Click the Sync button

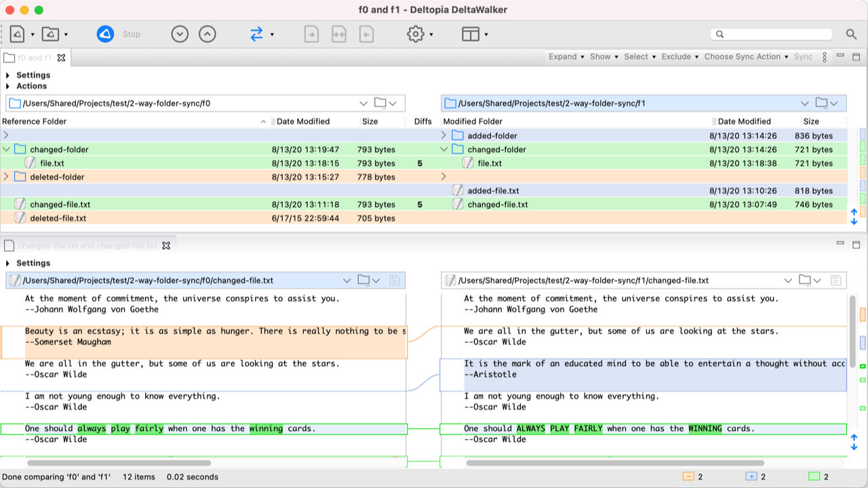tap(803, 57)
